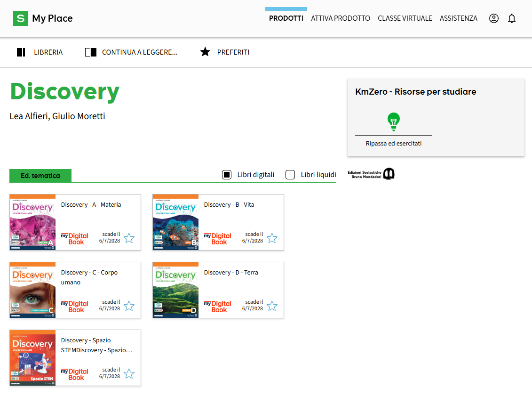Click myDigitalBook logo on Terra card
This screenshot has width=532, height=404.
click(217, 307)
